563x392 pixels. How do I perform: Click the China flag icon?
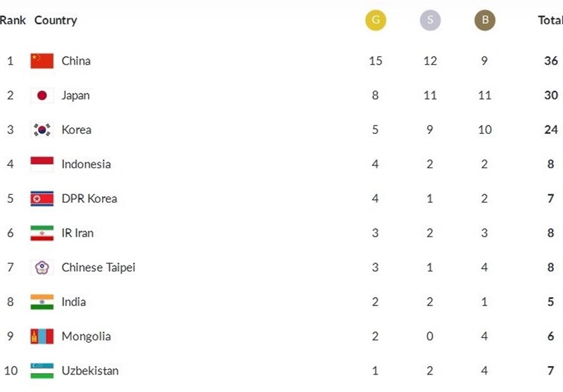coord(42,61)
